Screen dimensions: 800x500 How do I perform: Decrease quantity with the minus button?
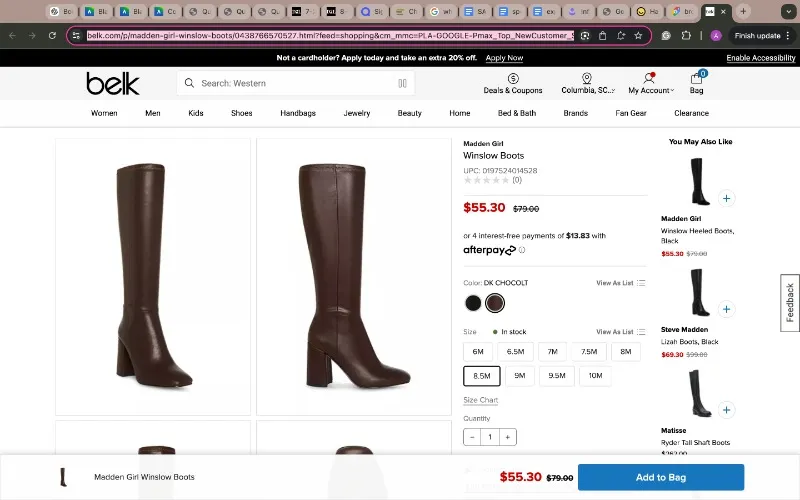click(x=472, y=437)
